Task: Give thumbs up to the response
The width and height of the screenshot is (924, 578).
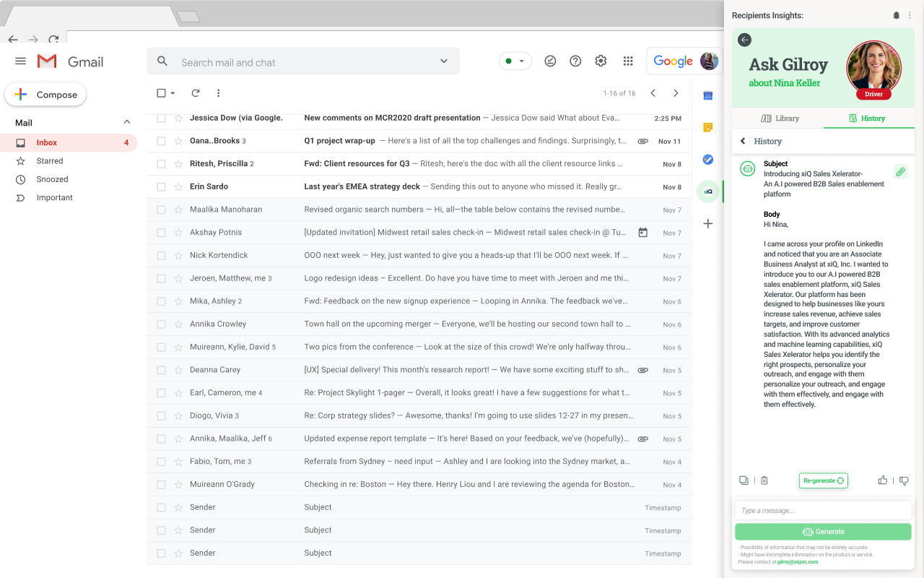Action: (882, 480)
